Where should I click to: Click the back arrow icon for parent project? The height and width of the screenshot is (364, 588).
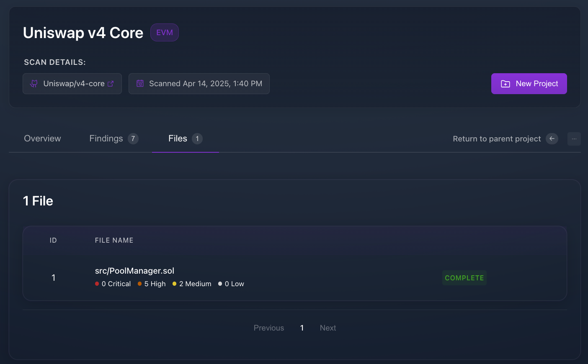[552, 138]
